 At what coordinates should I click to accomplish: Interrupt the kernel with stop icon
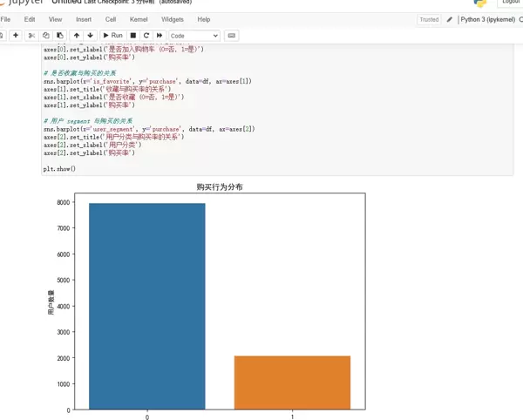(x=133, y=36)
